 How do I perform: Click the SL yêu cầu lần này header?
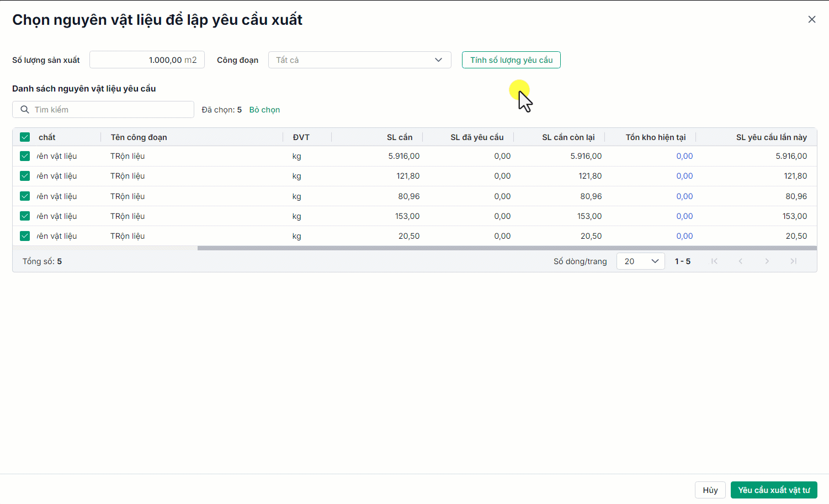point(772,137)
